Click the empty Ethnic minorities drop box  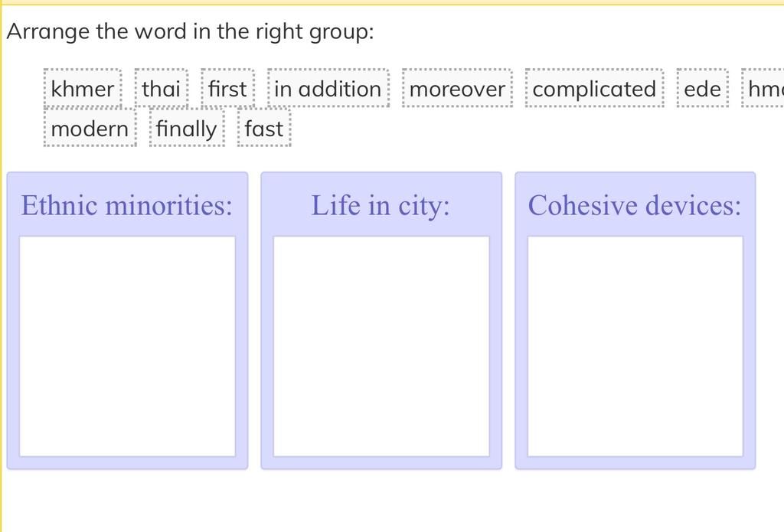tap(127, 346)
